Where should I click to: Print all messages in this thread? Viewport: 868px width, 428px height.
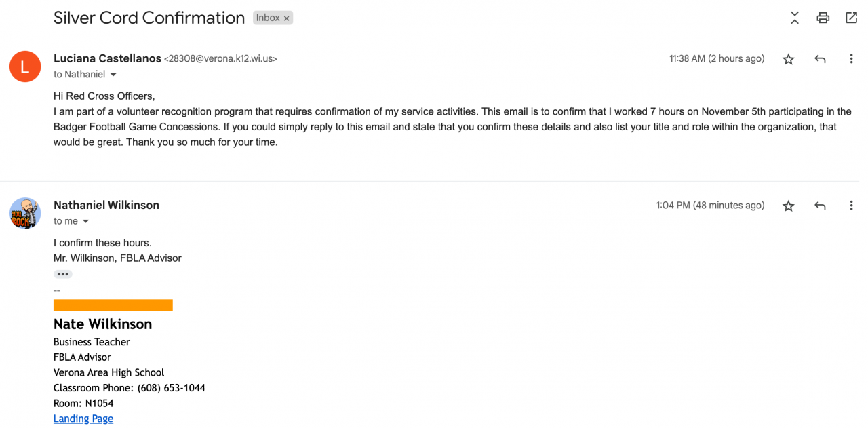(x=823, y=18)
